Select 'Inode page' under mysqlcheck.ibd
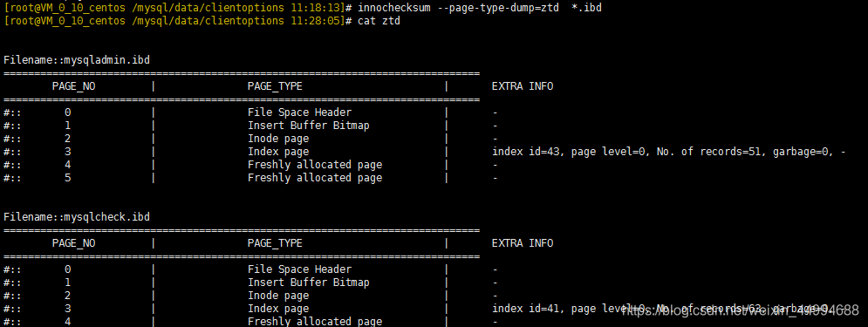868x327 pixels. (278, 296)
